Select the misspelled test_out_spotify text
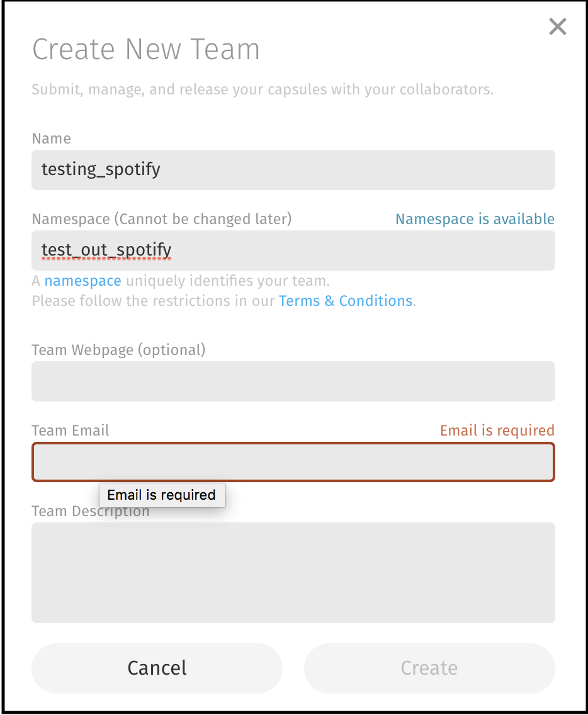This screenshot has height=715, width=588. (106, 250)
